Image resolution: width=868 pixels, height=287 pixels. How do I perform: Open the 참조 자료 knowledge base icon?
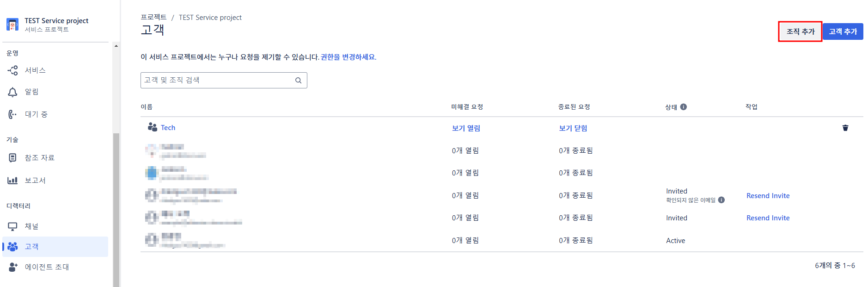[12, 158]
